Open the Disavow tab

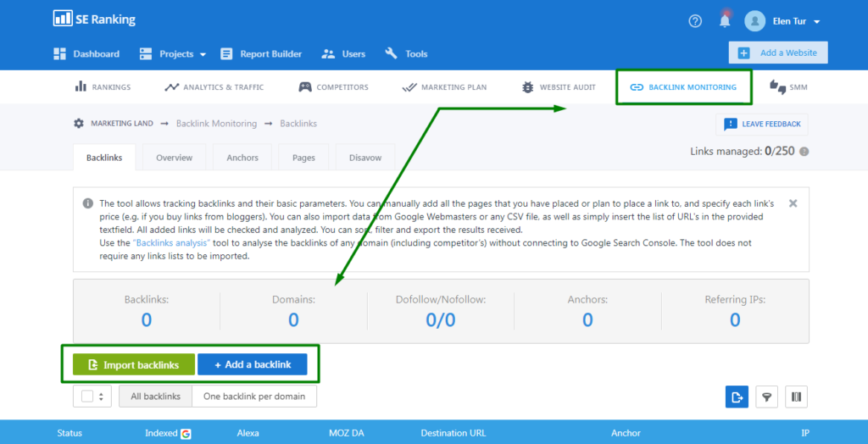365,158
